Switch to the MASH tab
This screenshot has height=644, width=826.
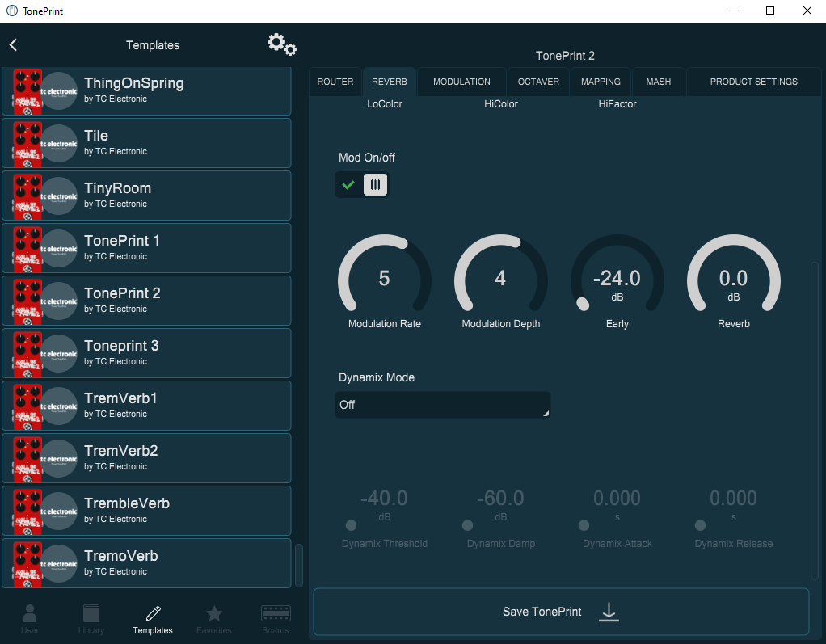(x=659, y=82)
